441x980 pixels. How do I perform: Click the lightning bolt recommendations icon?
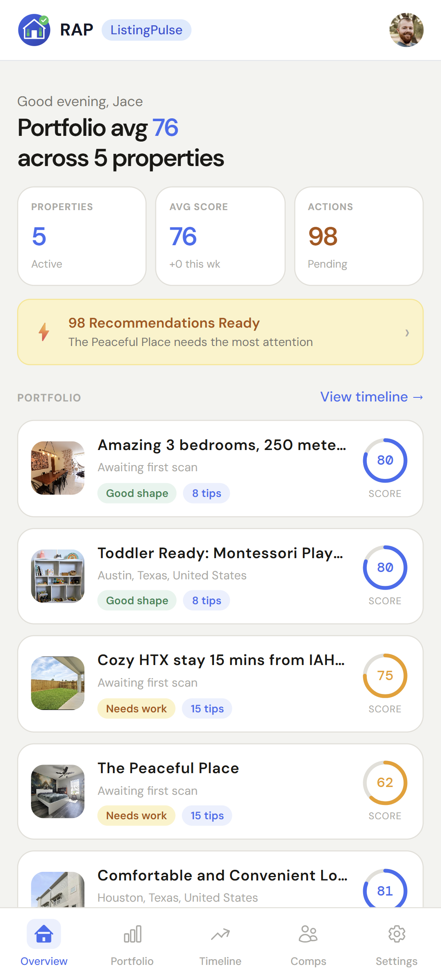coord(44,332)
